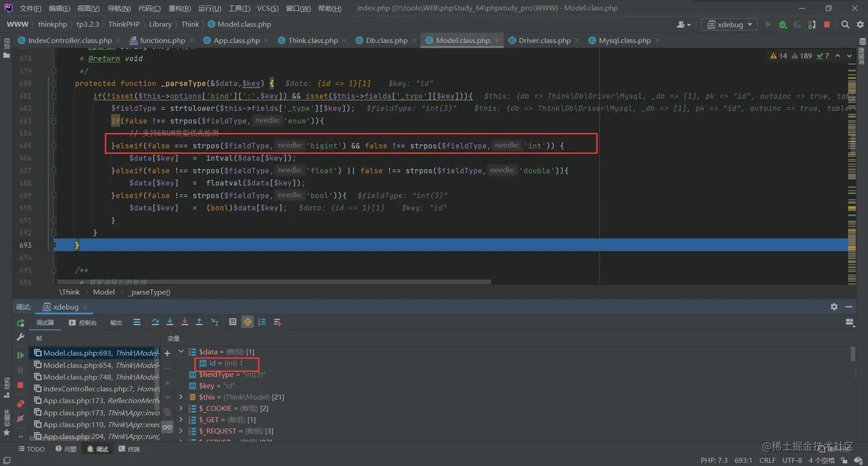Click Stop red square in debug sidebar
Image resolution: width=868 pixels, height=466 pixels.
click(21, 385)
